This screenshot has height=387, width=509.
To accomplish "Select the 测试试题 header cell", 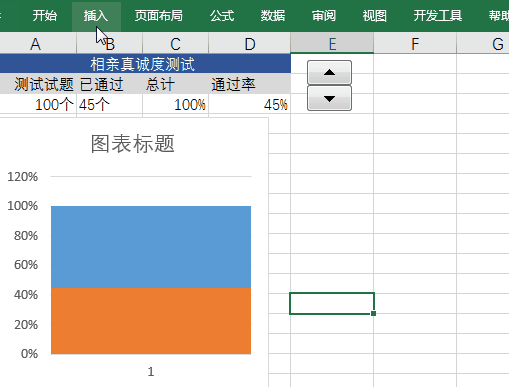I will pyautogui.click(x=38, y=84).
